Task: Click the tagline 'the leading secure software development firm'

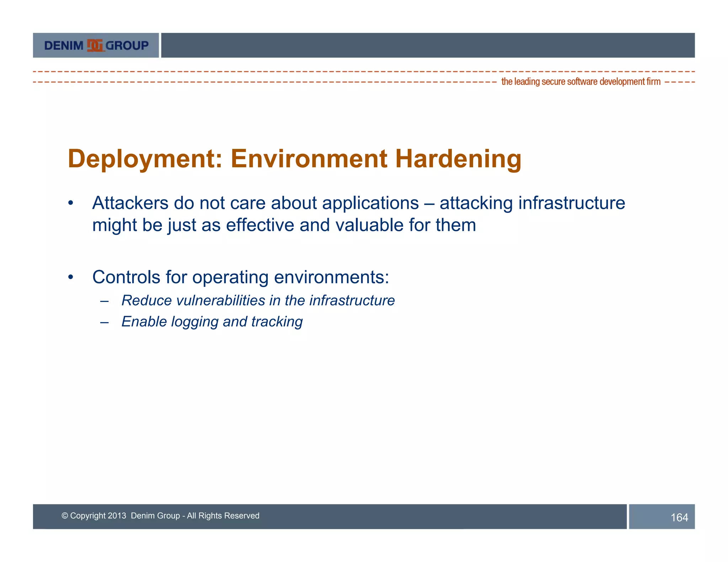Action: pyautogui.click(x=580, y=82)
